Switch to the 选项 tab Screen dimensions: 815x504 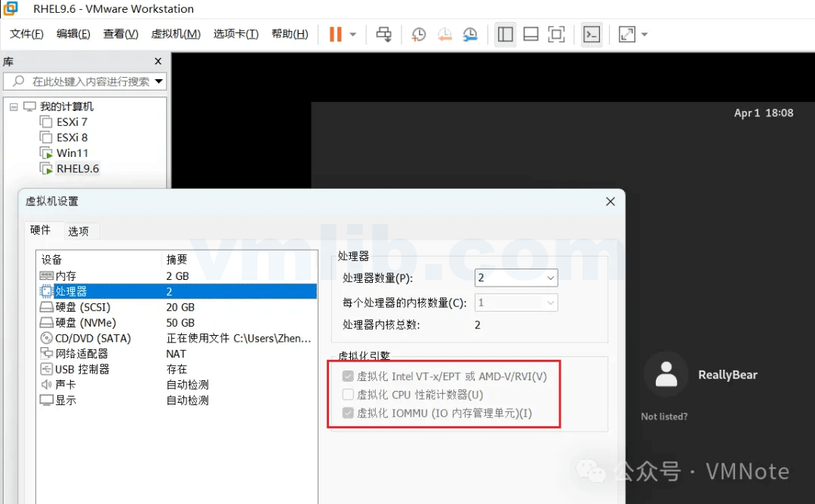pos(78,231)
